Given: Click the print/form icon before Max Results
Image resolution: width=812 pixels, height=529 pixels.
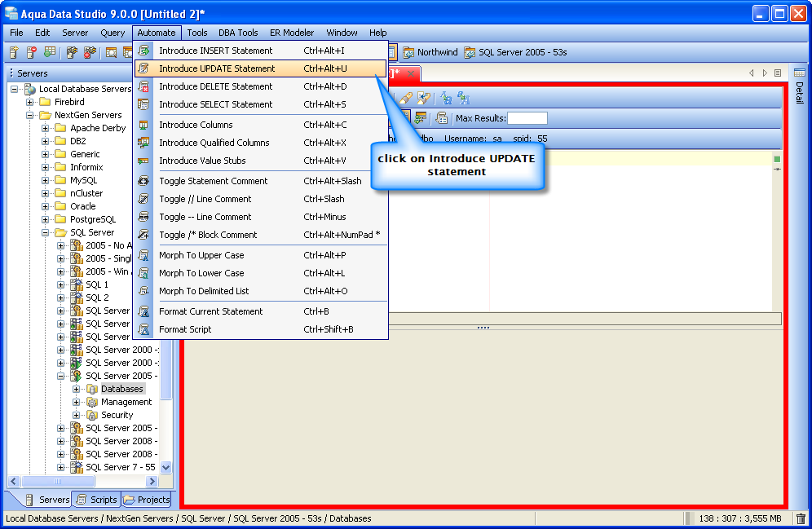Looking at the screenshot, I should 441,118.
